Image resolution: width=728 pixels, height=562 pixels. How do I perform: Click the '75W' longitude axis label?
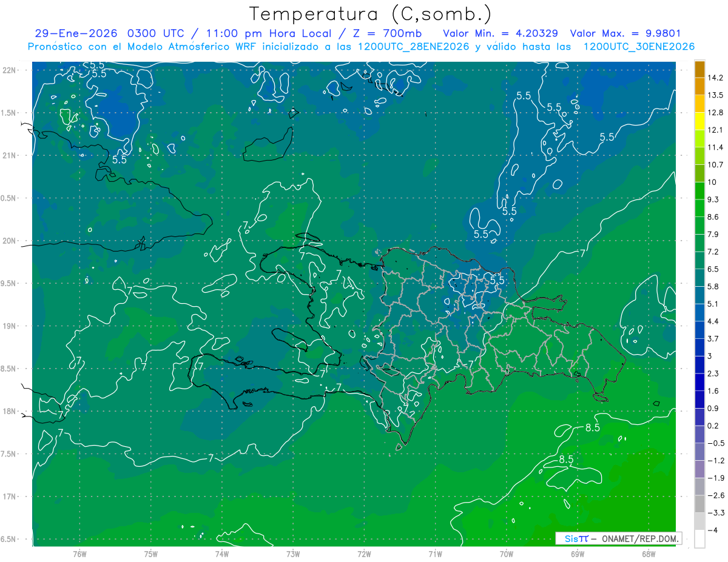click(x=151, y=554)
